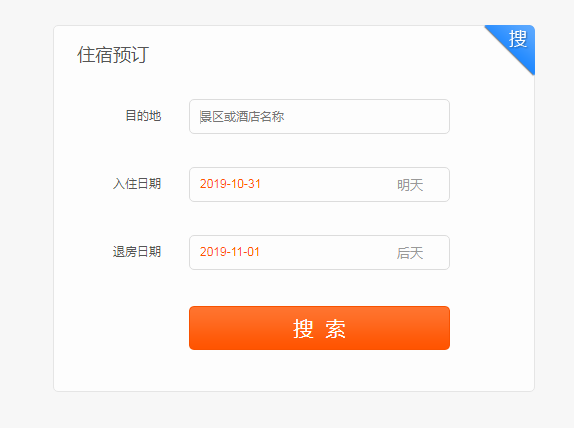574x428 pixels.
Task: Click the 入住日期 field label
Action: [137, 183]
